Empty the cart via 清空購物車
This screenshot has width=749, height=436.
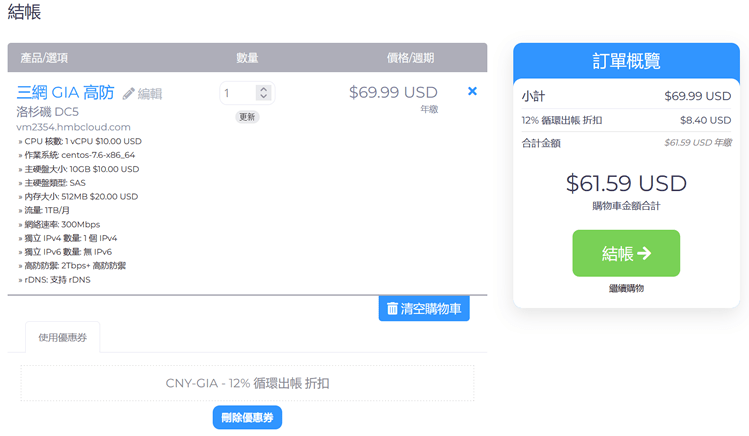tap(424, 309)
